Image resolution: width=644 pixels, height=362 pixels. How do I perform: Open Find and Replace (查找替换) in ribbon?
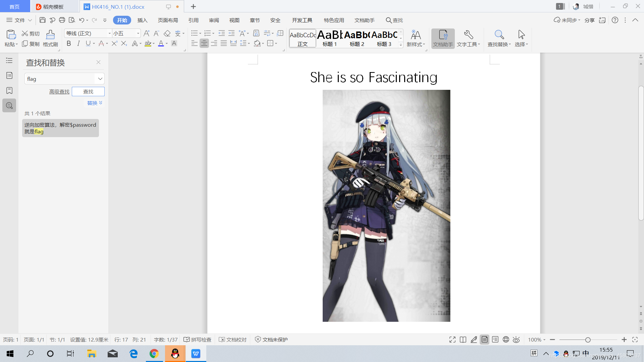tap(499, 38)
